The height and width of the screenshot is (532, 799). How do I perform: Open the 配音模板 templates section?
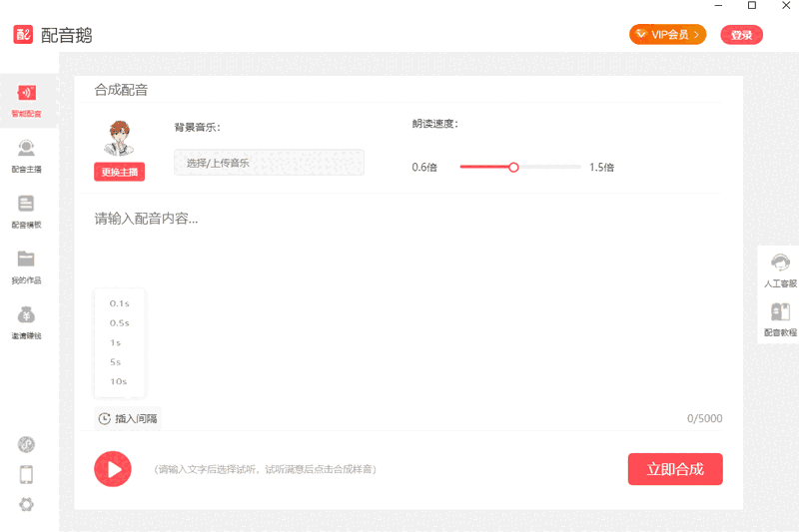27,212
